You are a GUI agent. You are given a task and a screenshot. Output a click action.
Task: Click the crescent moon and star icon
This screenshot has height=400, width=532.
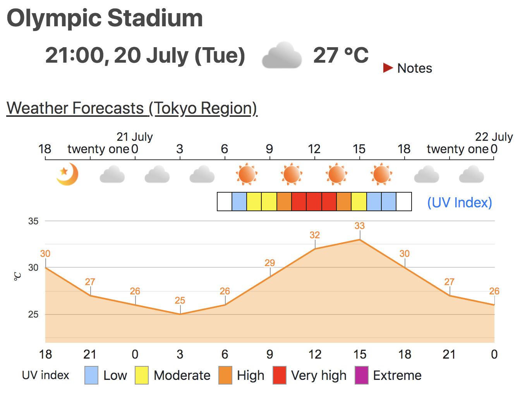click(x=67, y=174)
